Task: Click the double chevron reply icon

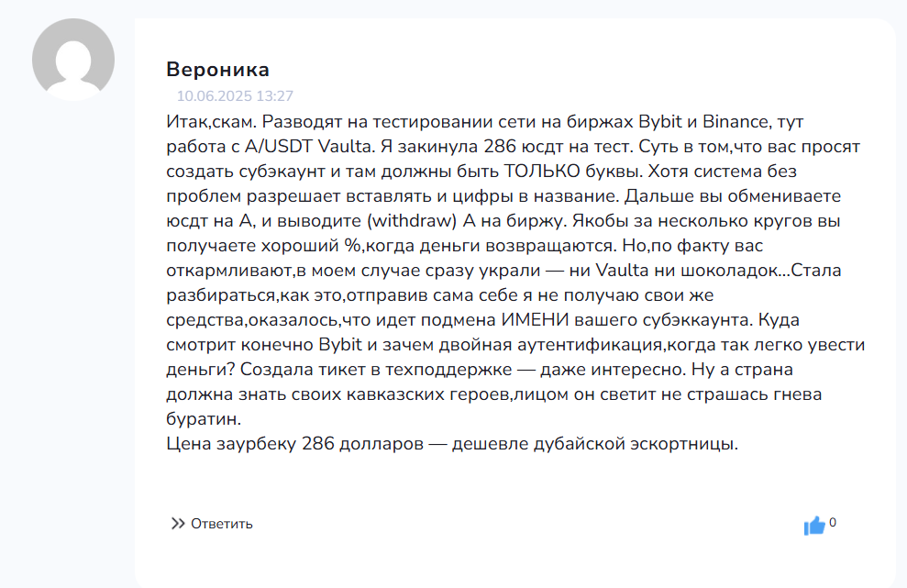Action: pyautogui.click(x=178, y=524)
